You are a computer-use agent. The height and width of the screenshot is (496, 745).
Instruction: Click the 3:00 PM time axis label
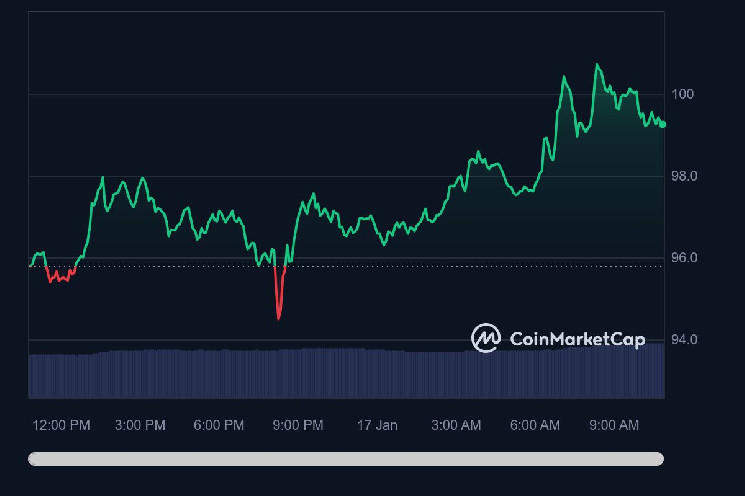click(140, 425)
